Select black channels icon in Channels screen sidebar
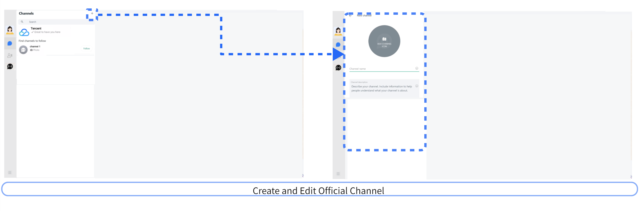 [10, 67]
